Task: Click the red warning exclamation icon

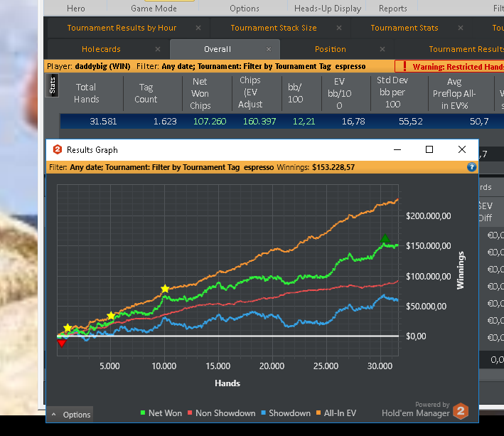Action: point(404,66)
